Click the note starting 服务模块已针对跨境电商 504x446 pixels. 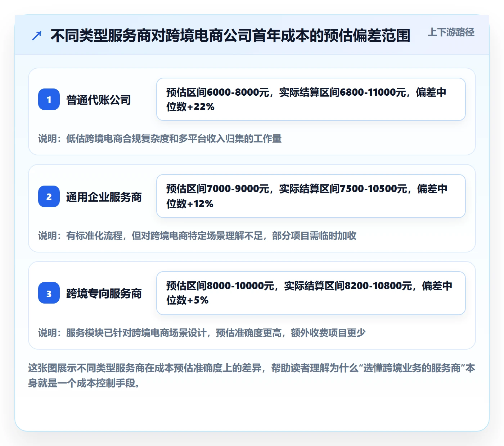pyautogui.click(x=202, y=333)
